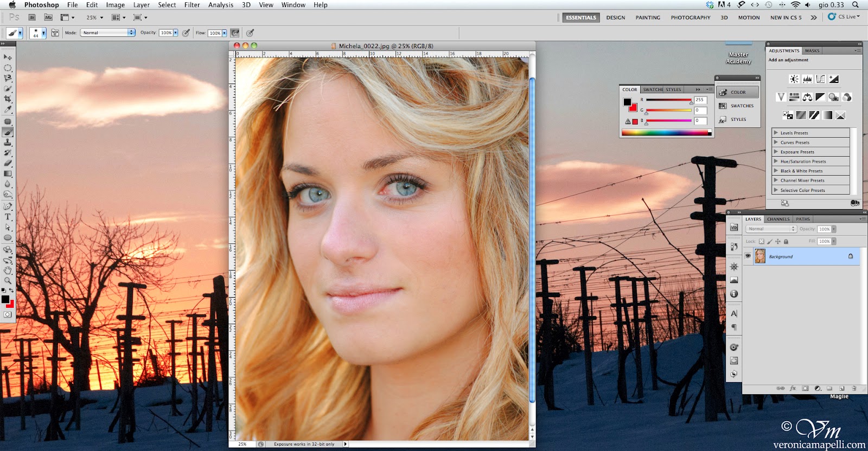This screenshot has width=868, height=451.
Task: Switch to the Design workspace
Action: pyautogui.click(x=616, y=17)
